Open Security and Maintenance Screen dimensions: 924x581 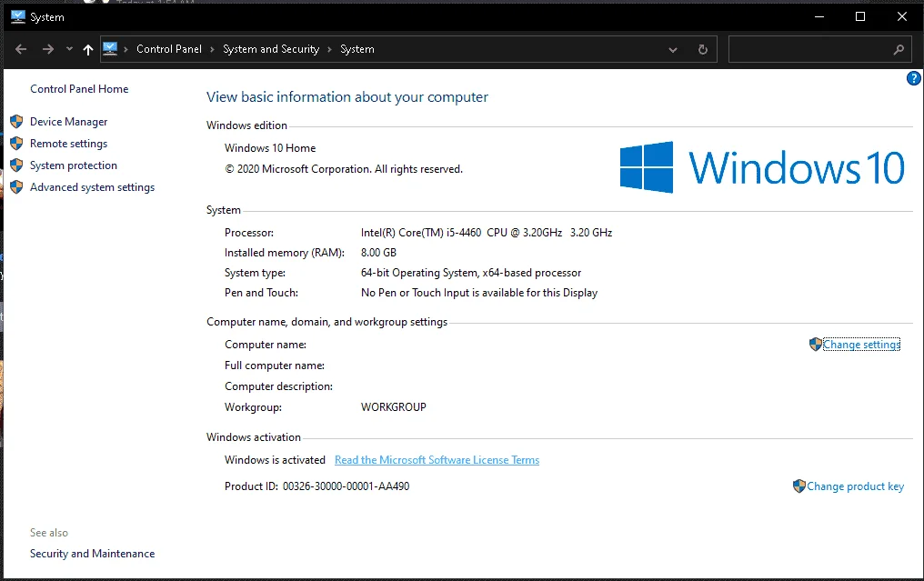point(93,554)
